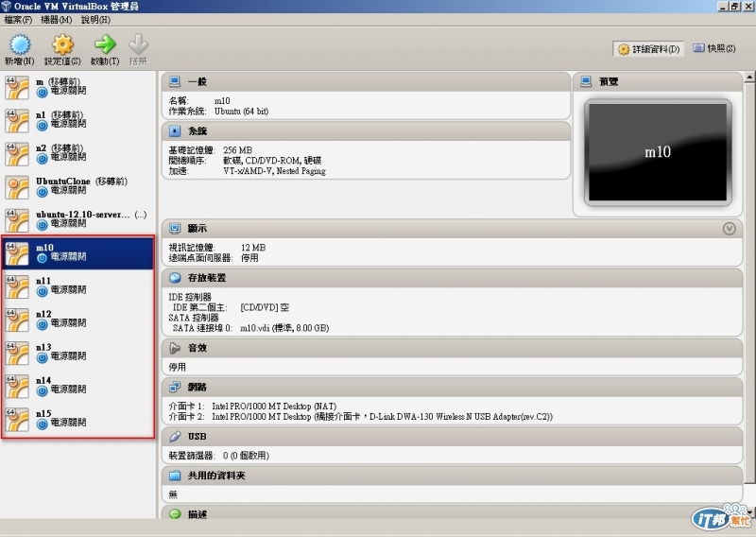756x537 pixels.
Task: Click the Storage (存放裝置) disk icon
Action: point(175,277)
